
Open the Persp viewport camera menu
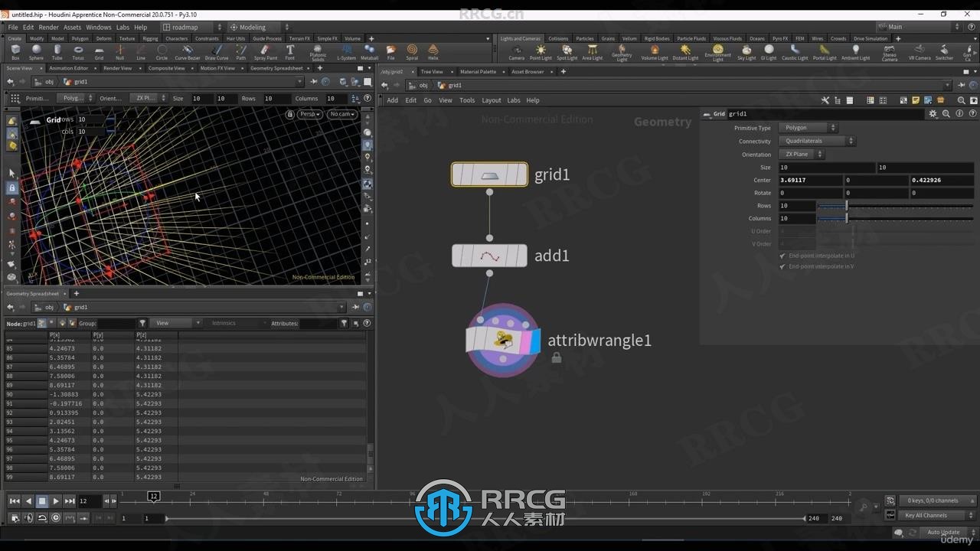click(310, 114)
